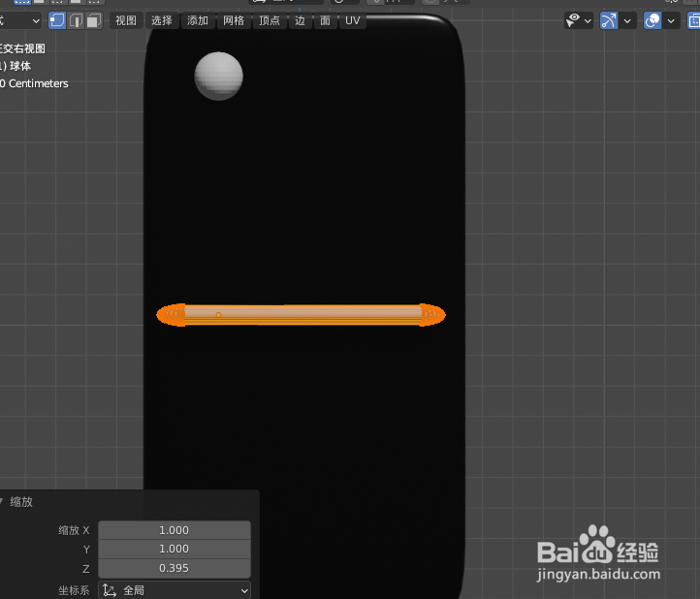Viewport: 700px width, 599px height.
Task: Click the 交右视图 view name label
Action: point(23,48)
